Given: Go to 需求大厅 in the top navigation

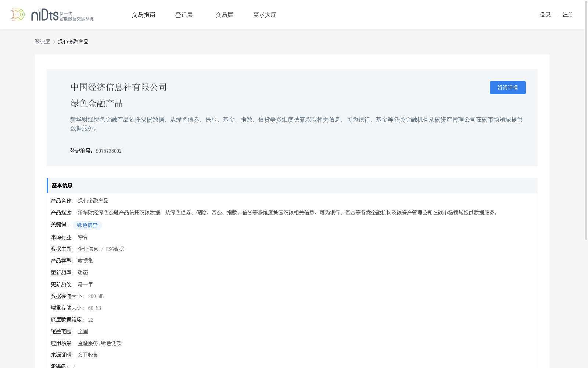Looking at the screenshot, I should (x=265, y=15).
